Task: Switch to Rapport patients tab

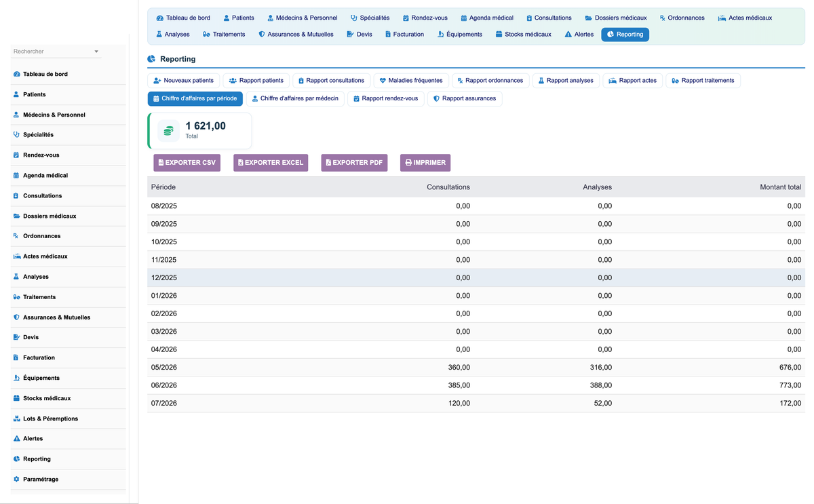Action: click(x=256, y=81)
